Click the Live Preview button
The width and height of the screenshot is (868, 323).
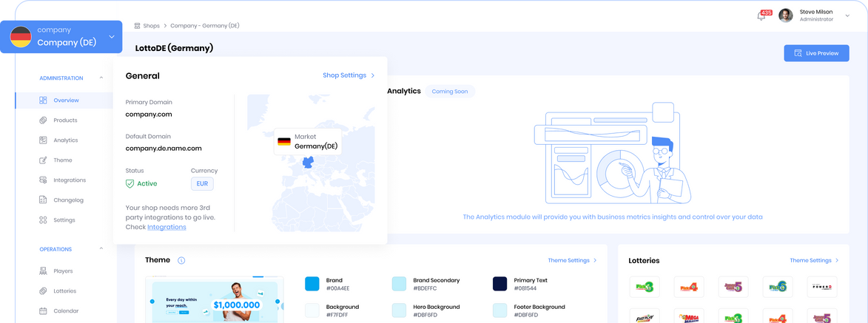(816, 53)
